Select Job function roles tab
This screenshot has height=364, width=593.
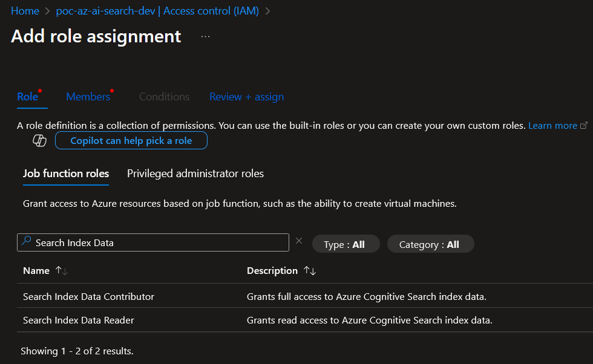(66, 174)
